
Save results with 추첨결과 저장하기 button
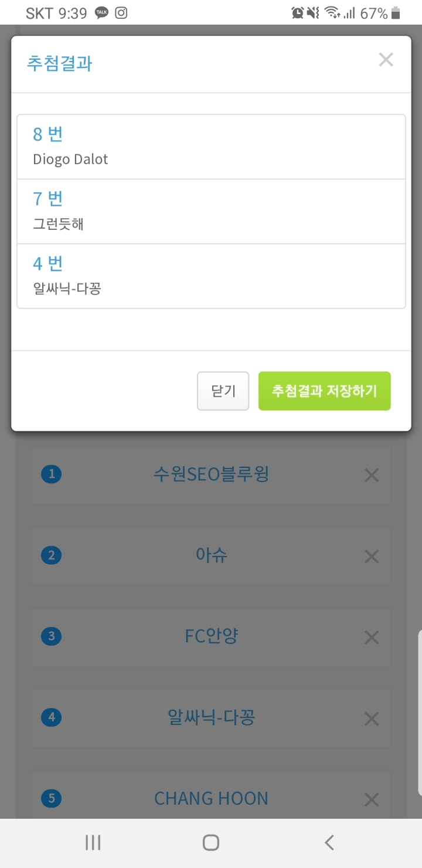pyautogui.click(x=324, y=391)
